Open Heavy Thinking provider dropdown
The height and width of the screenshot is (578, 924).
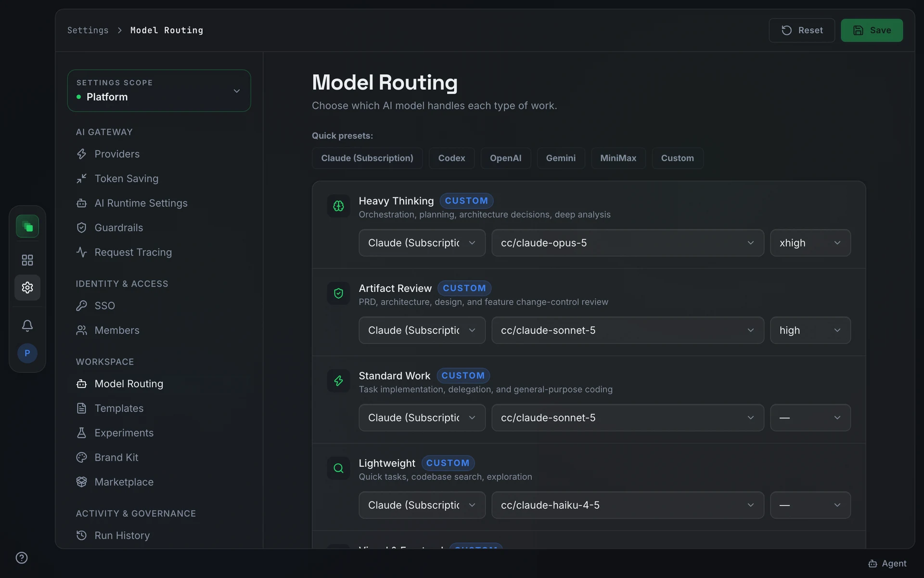pos(422,243)
